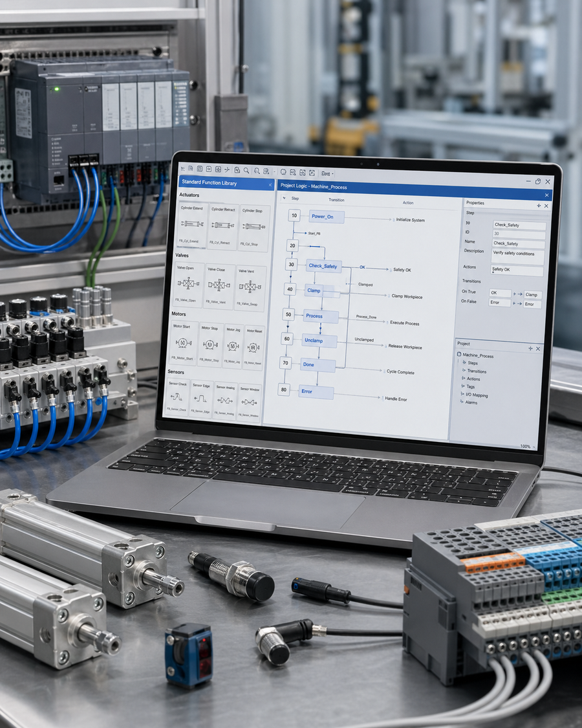Close the Project Logic Machine_Process tab

546,195
